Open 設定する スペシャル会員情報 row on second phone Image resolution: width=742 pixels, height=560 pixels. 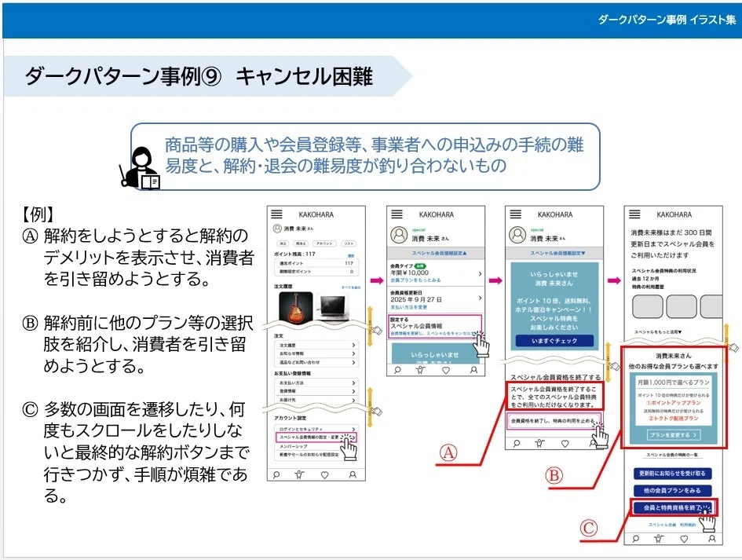coord(435,326)
